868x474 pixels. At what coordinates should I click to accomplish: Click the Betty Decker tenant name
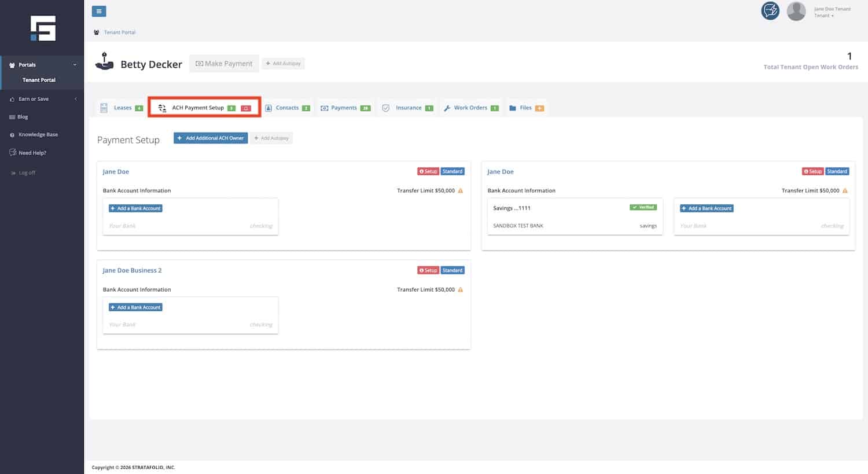click(151, 64)
